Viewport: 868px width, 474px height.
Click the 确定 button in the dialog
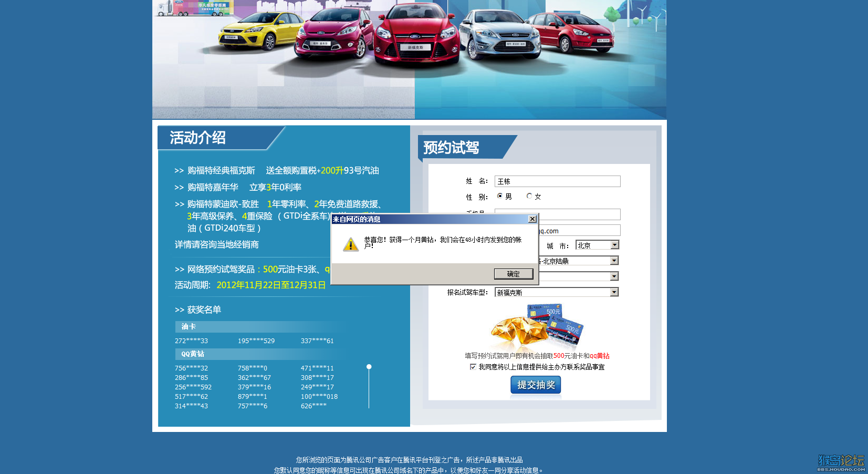tap(514, 274)
